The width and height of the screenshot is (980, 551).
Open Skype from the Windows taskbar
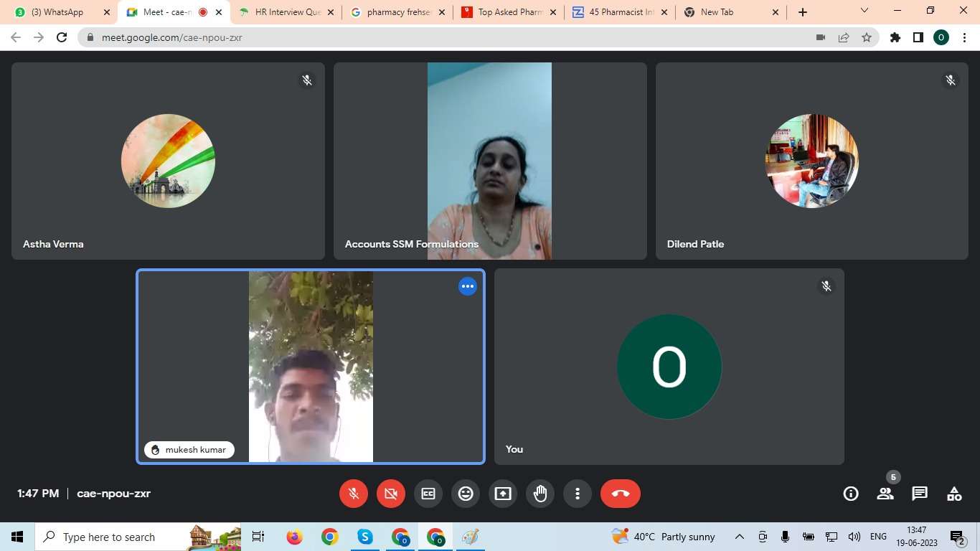coord(365,537)
